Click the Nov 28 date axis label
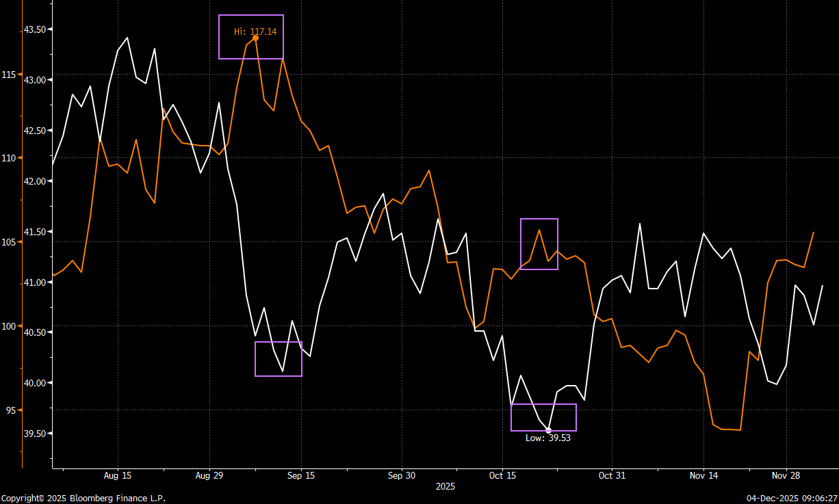Viewport: 839px width, 504px height. pyautogui.click(x=786, y=475)
